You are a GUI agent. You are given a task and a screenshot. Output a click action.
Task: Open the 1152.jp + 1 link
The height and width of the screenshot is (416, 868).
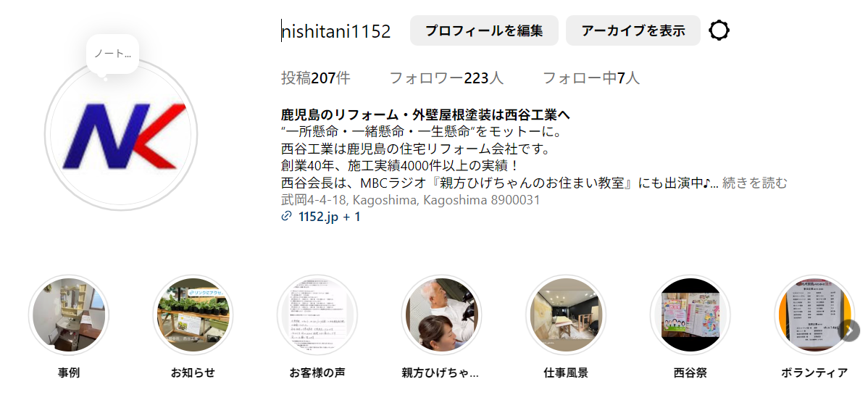329,217
